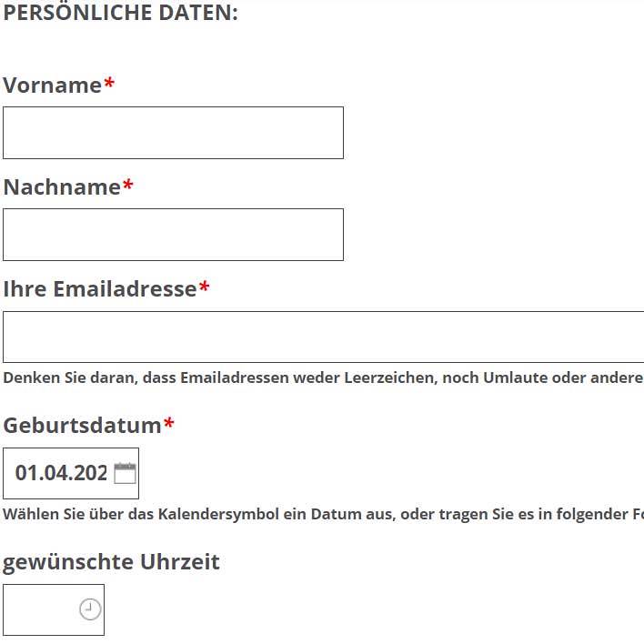Select the year segment of the birth date
The height and width of the screenshot is (644, 644).
coord(91,473)
